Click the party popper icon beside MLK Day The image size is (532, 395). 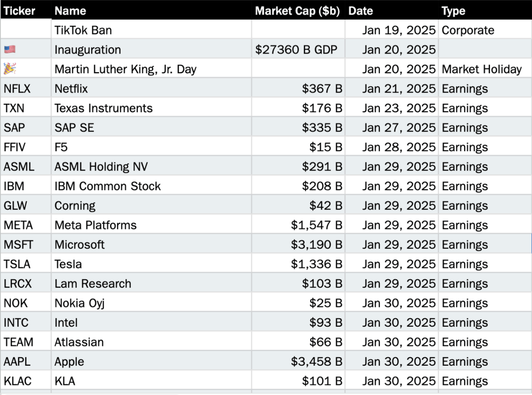tap(10, 69)
